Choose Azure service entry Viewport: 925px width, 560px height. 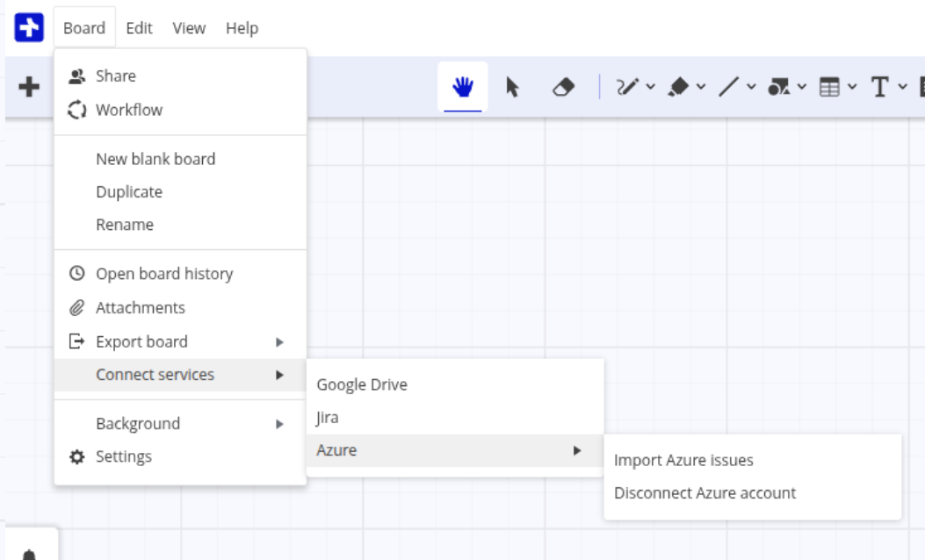pos(455,450)
